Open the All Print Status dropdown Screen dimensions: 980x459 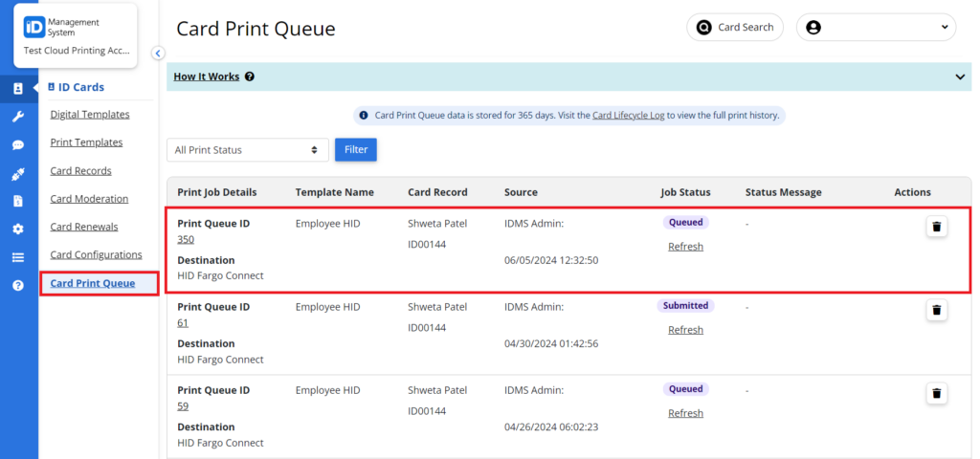pyautogui.click(x=248, y=150)
